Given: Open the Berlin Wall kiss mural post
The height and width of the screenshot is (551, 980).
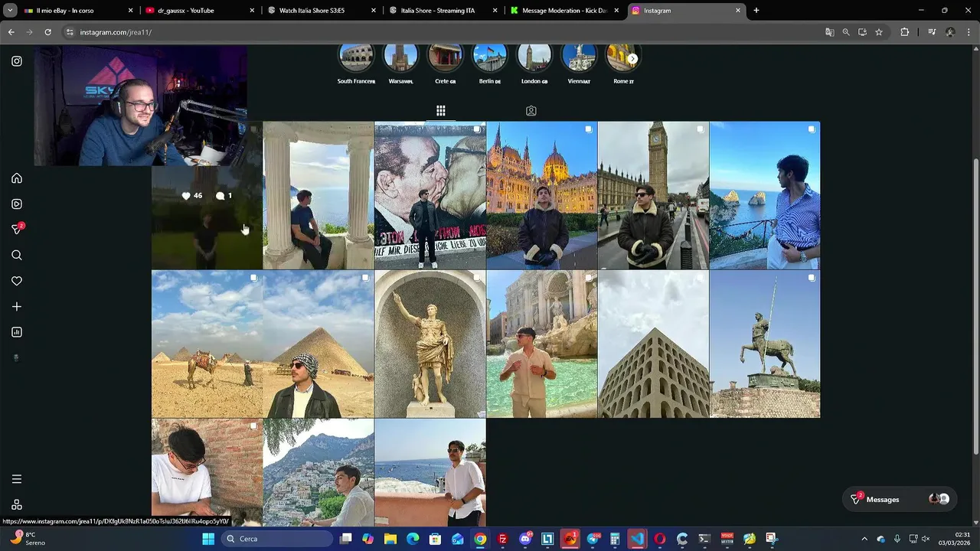Looking at the screenshot, I should click(x=430, y=195).
